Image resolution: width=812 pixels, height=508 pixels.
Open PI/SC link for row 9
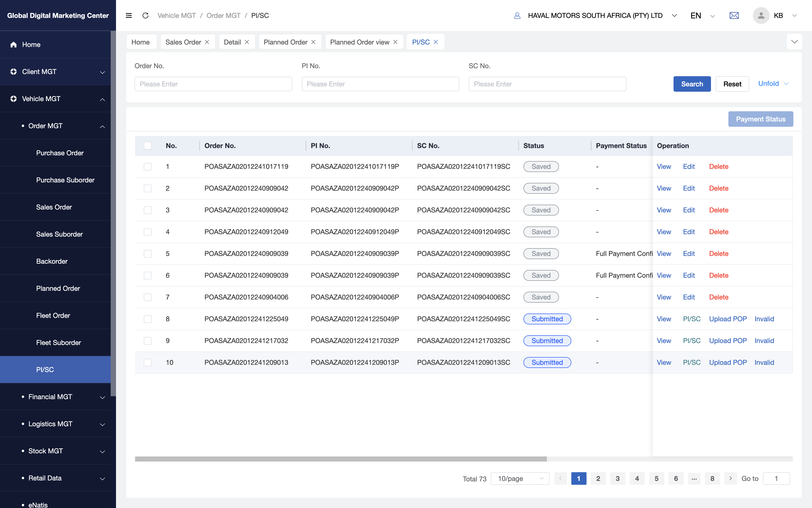(692, 341)
